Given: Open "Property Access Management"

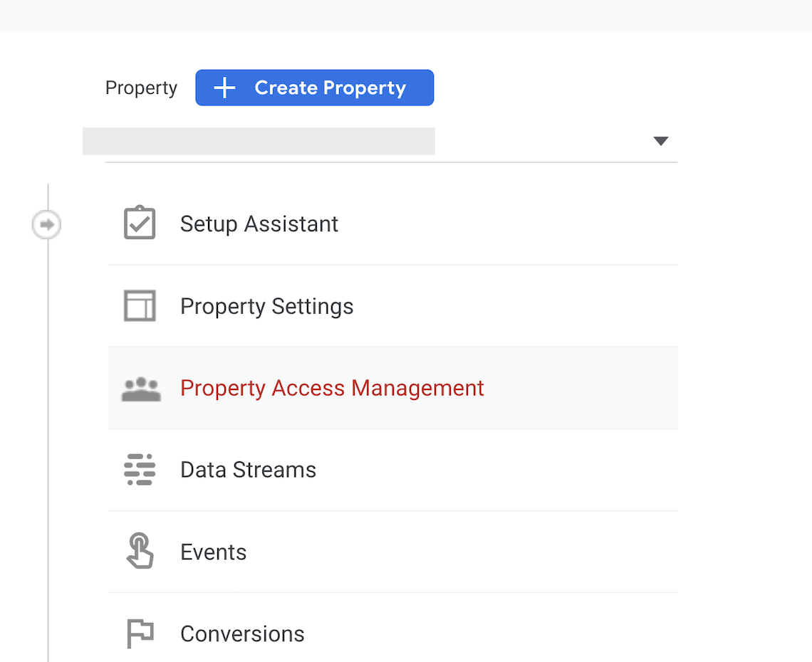Looking at the screenshot, I should [x=332, y=387].
